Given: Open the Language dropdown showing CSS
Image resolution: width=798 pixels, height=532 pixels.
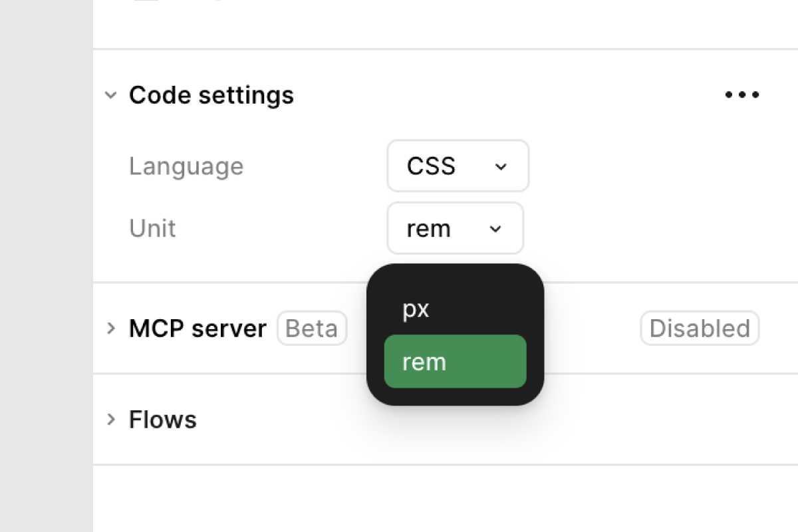Looking at the screenshot, I should tap(458, 166).
